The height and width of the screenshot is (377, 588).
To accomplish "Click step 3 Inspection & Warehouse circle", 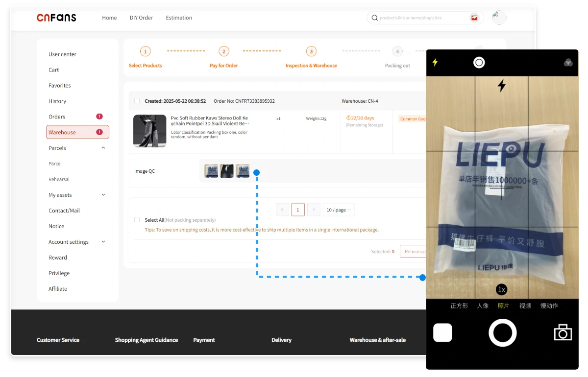I will (x=311, y=51).
